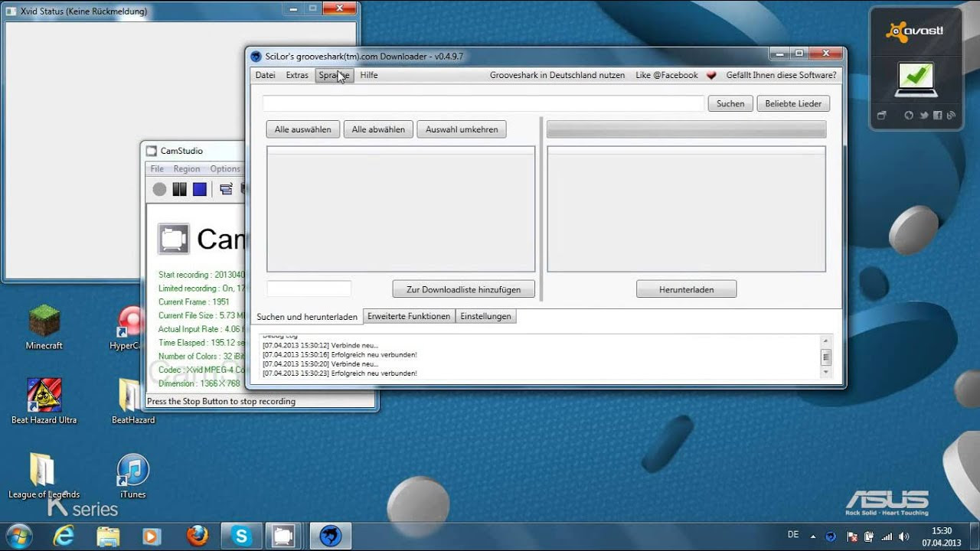Switch to Suchen und herunterladen tab
Viewport: 980px width, 551px height.
coord(307,317)
